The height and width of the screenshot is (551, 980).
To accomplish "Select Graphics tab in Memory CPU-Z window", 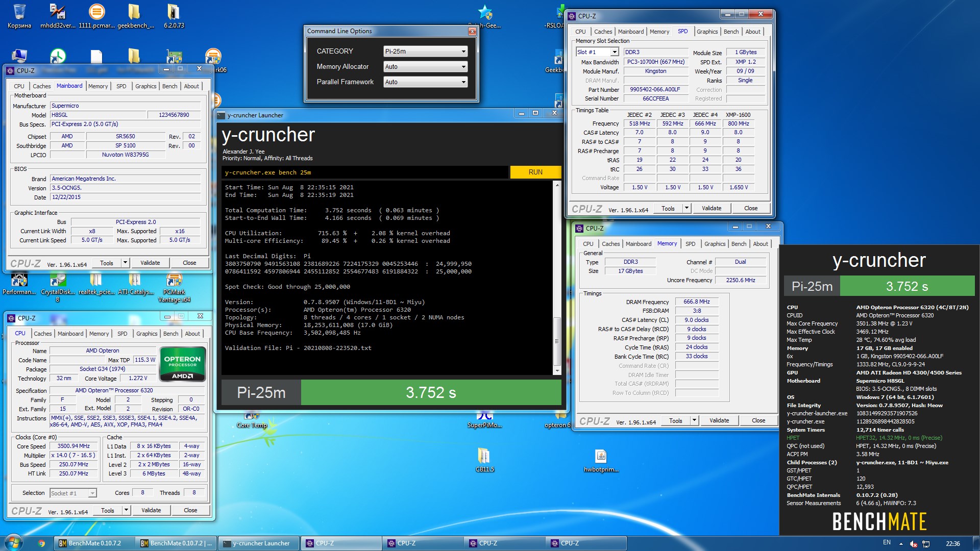I will (715, 244).
